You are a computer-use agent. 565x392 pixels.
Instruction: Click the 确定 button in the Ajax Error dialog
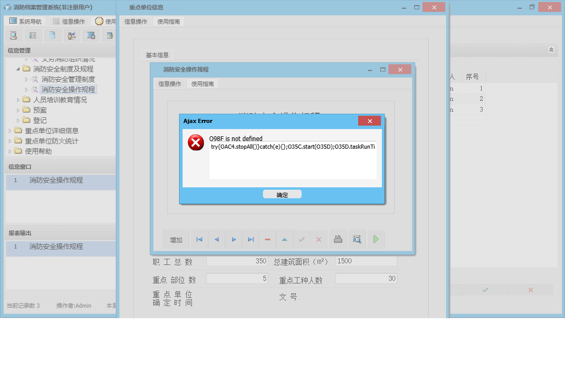click(282, 194)
